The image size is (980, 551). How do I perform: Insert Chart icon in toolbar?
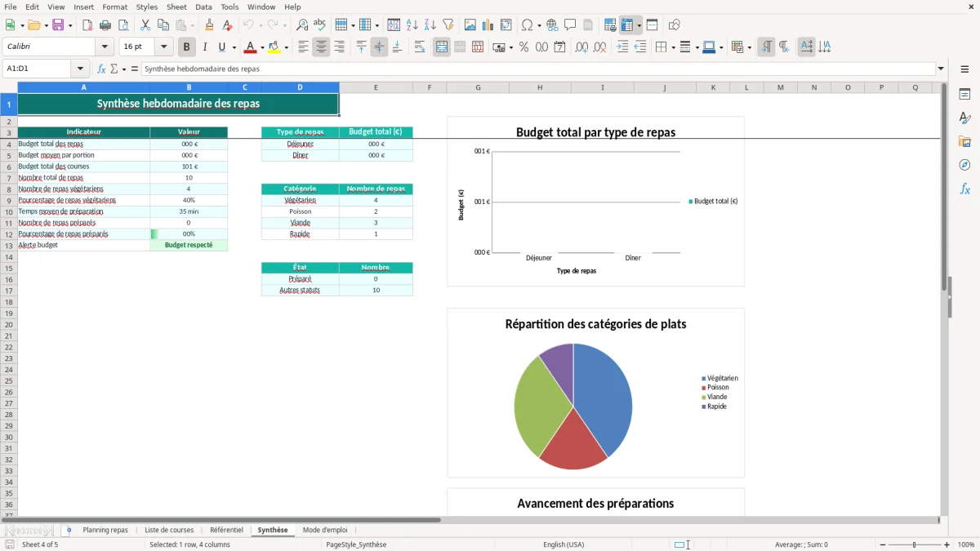pos(488,25)
